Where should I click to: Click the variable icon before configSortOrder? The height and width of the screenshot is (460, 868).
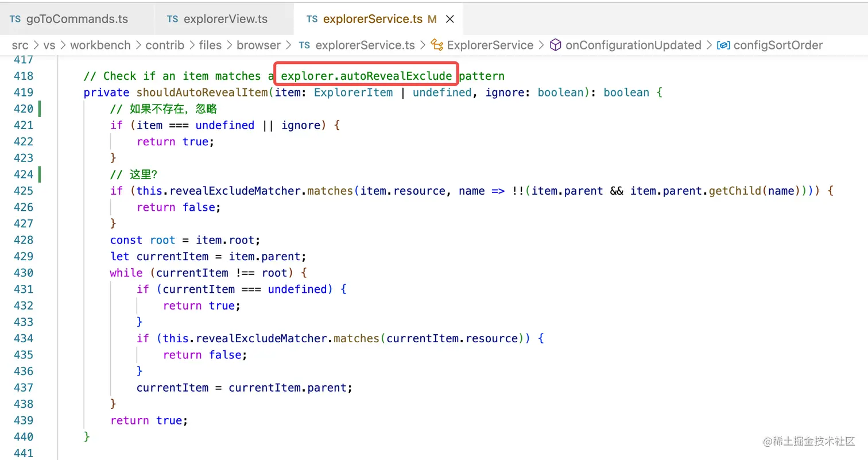point(723,45)
